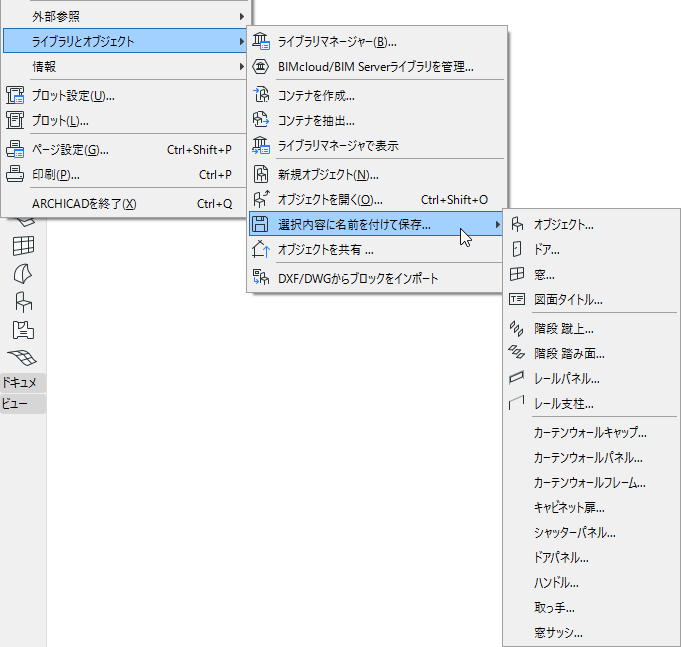Choose コンテナを抽出... entry
Image resolution: width=681 pixels, height=647 pixels.
(377, 121)
